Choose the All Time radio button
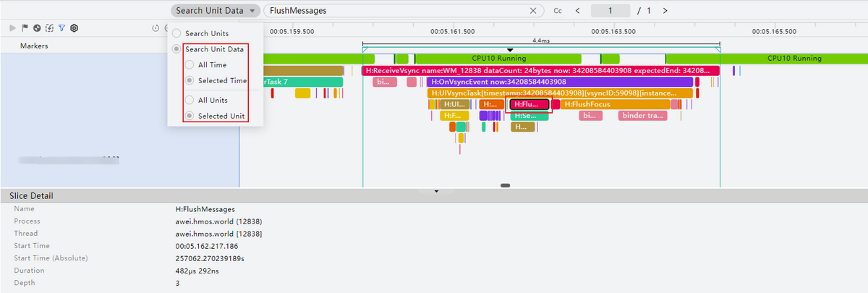The width and height of the screenshot is (868, 293). [x=190, y=64]
